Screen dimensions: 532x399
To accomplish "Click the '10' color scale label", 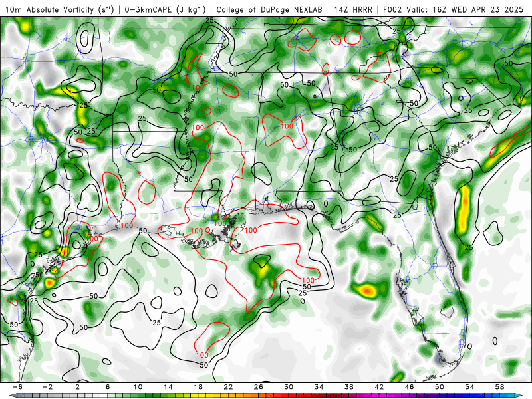I will (138, 387).
